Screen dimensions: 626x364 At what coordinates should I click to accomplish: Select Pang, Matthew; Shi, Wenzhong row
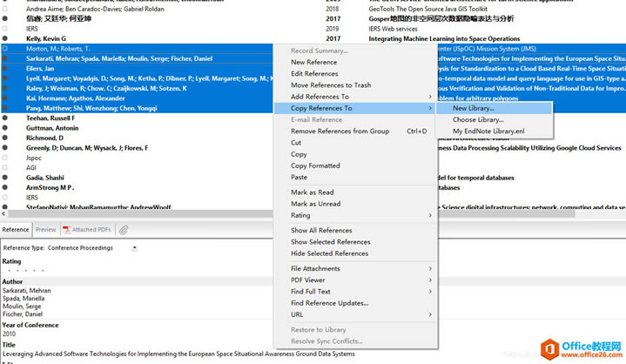91,108
